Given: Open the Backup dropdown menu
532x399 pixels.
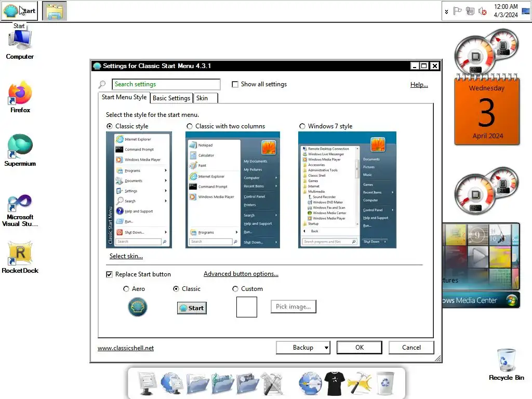Looking at the screenshot, I should tap(303, 348).
